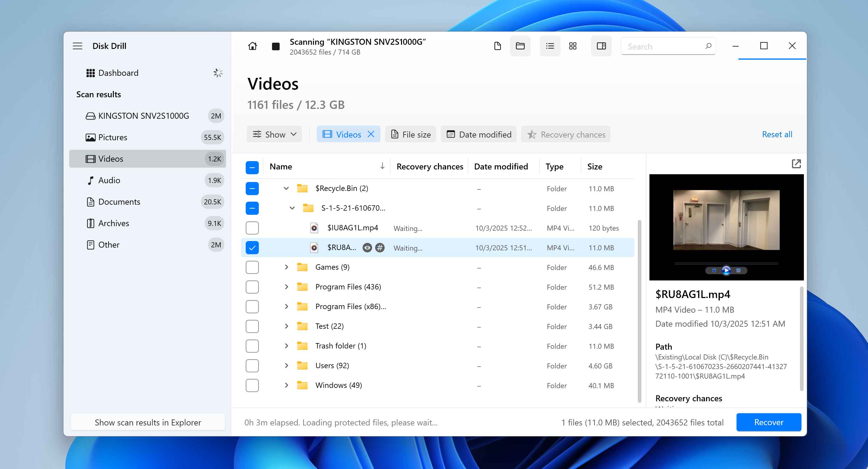Viewport: 868px width, 469px height.
Task: Select the Windows folder checkbox
Action: (x=252, y=385)
